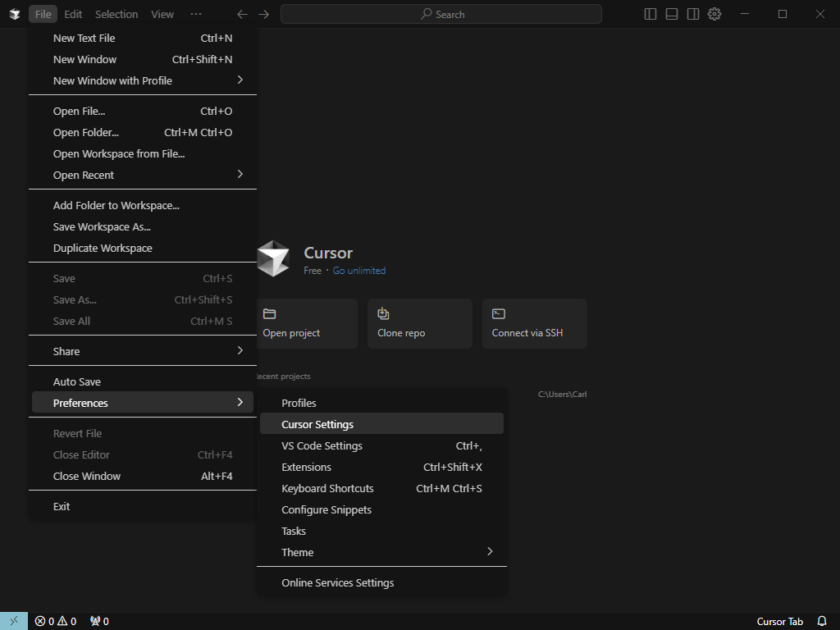Open Extensions from Preferences
The width and height of the screenshot is (840, 630).
(381, 467)
